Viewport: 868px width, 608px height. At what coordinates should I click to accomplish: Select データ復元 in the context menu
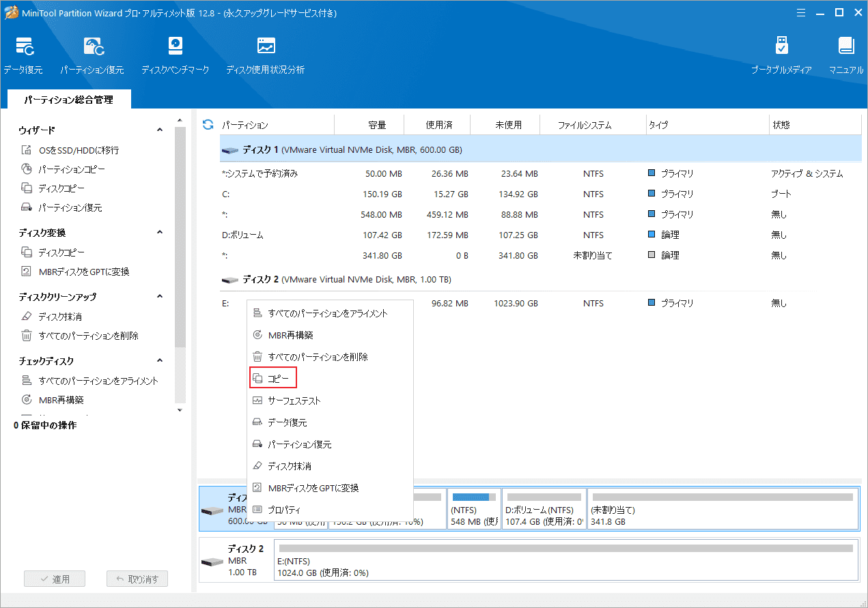pyautogui.click(x=330, y=422)
